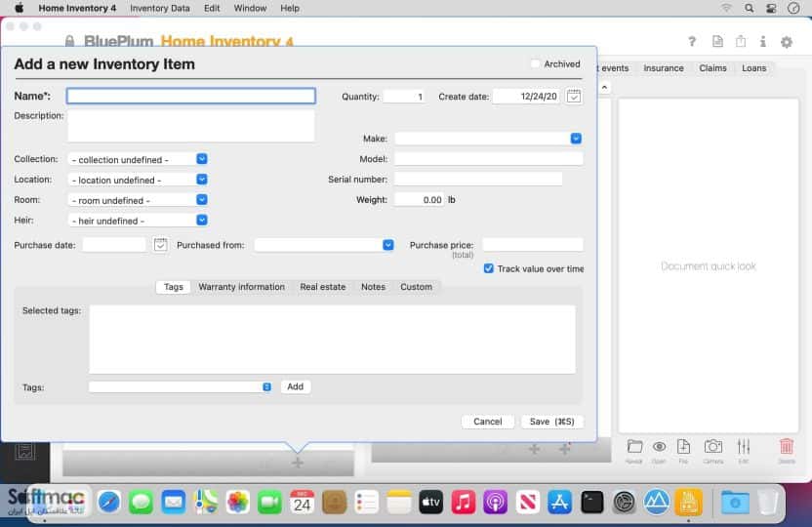Switch to the Real estate tab
Screen dimensions: 812x527
[323, 287]
